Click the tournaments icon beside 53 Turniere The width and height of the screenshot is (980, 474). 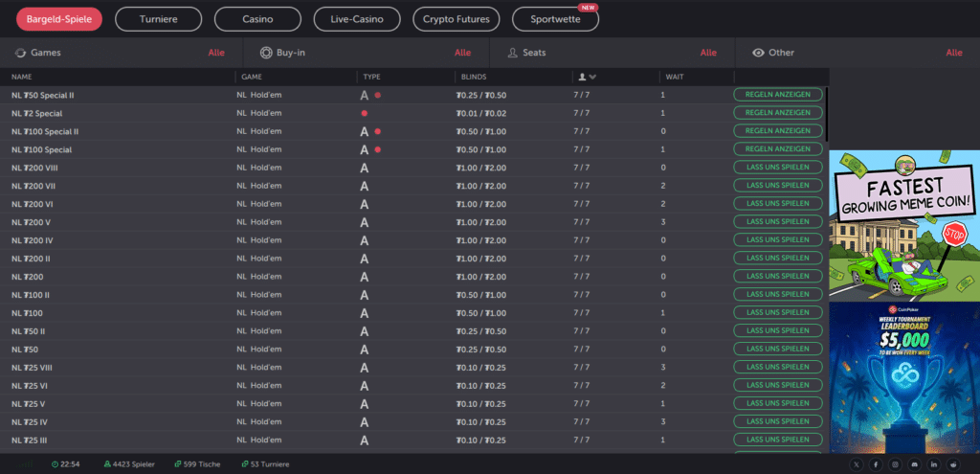pos(244,464)
